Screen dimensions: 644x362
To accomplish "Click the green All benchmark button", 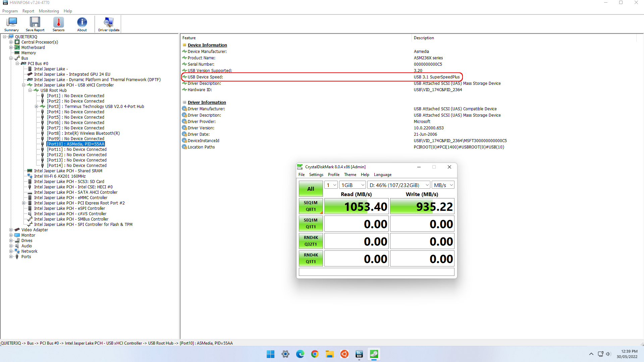I will (x=311, y=189).
